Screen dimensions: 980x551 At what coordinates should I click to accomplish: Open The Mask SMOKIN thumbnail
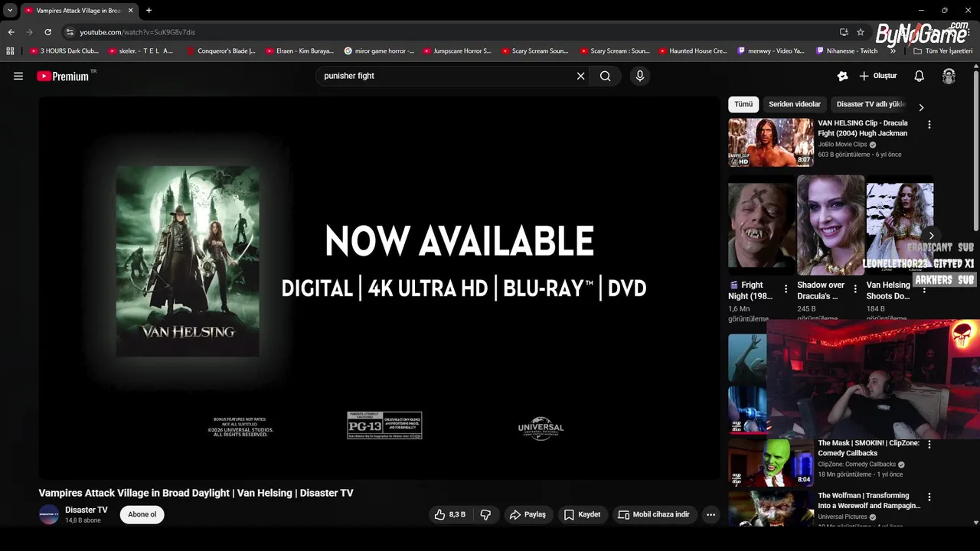pos(771,462)
